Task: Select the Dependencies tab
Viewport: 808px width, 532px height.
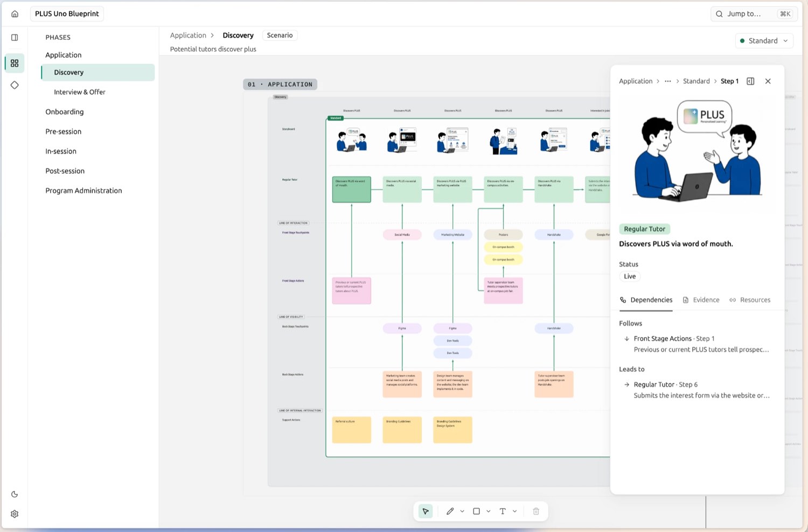Action: pos(646,300)
